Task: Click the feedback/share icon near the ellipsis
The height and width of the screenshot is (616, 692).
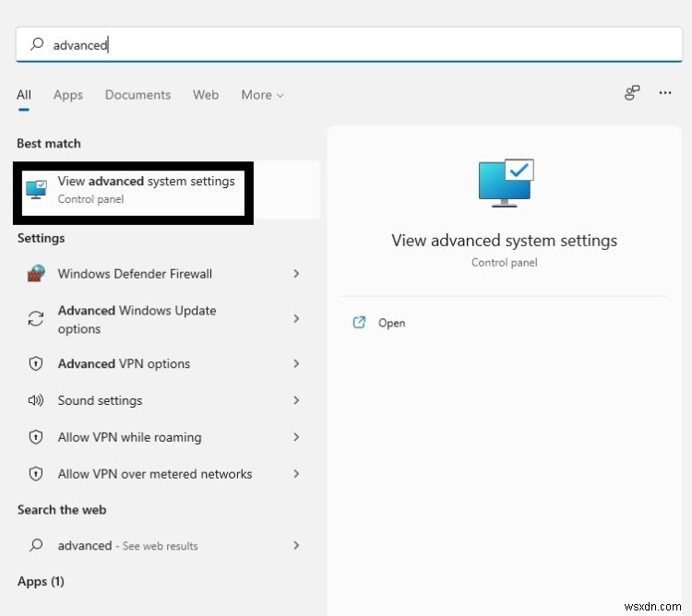Action: tap(632, 93)
